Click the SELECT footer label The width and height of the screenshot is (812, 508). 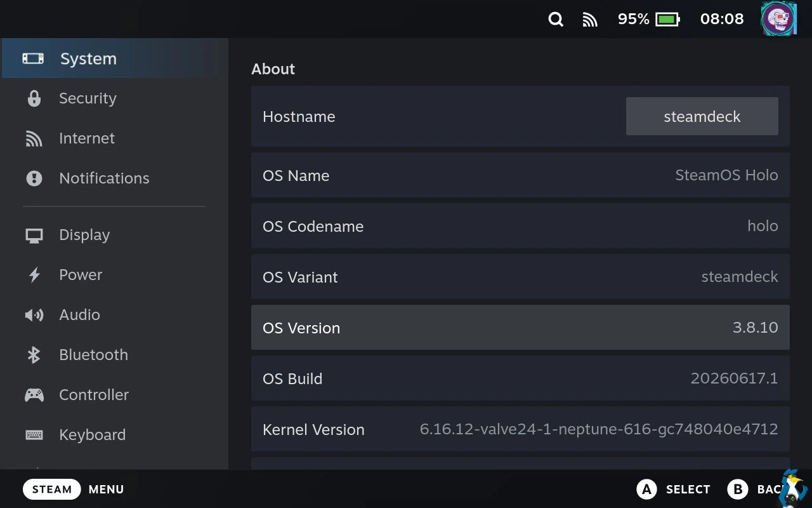688,490
